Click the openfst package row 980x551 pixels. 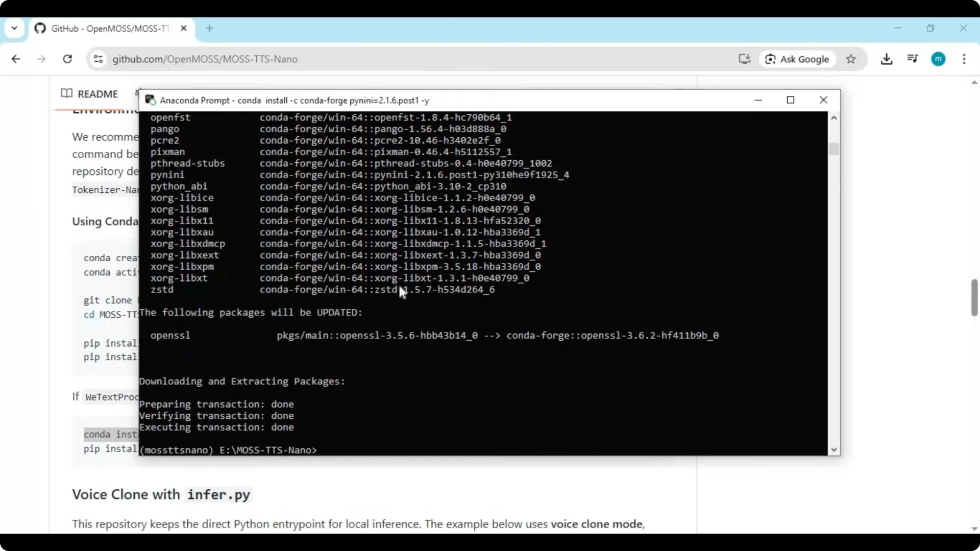click(x=331, y=117)
